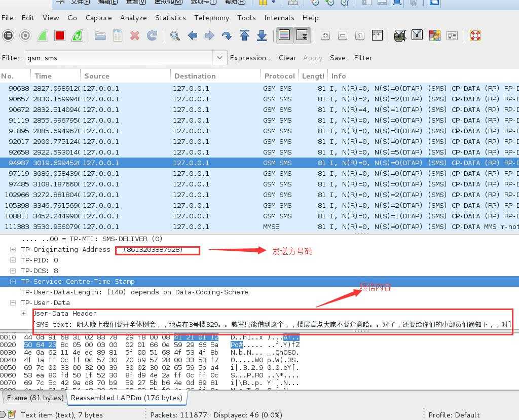
Task: Collapse the TP-User-Data tree node
Action: (x=13, y=302)
